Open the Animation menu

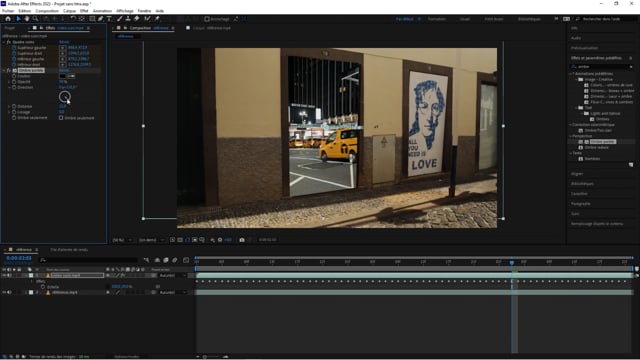102,11
